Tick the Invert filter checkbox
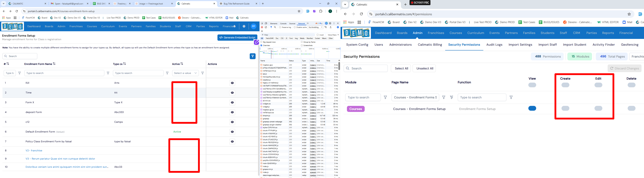This screenshot has width=644, height=178. tap(317, 35)
